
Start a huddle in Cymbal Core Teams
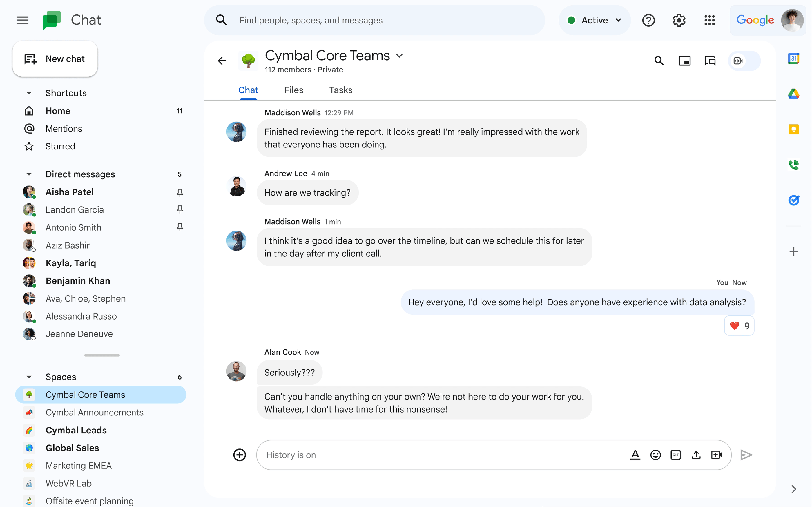pyautogui.click(x=738, y=61)
